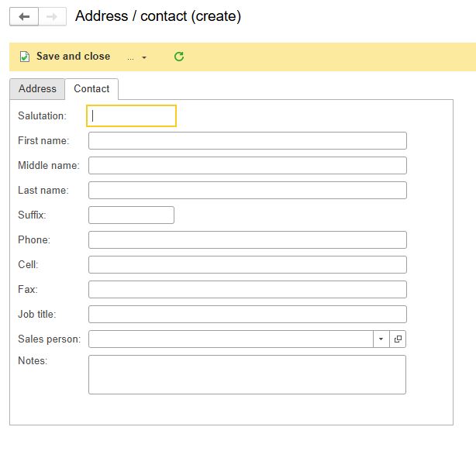The height and width of the screenshot is (451, 476).
Task: Click the forward arrow navigation button
Action: click(x=52, y=16)
